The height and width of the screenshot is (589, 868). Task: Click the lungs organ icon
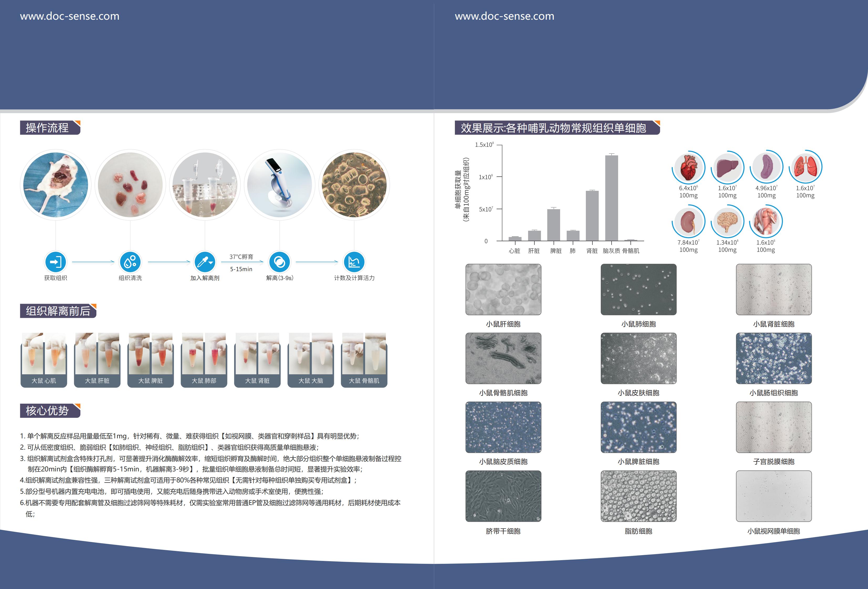pos(805,167)
